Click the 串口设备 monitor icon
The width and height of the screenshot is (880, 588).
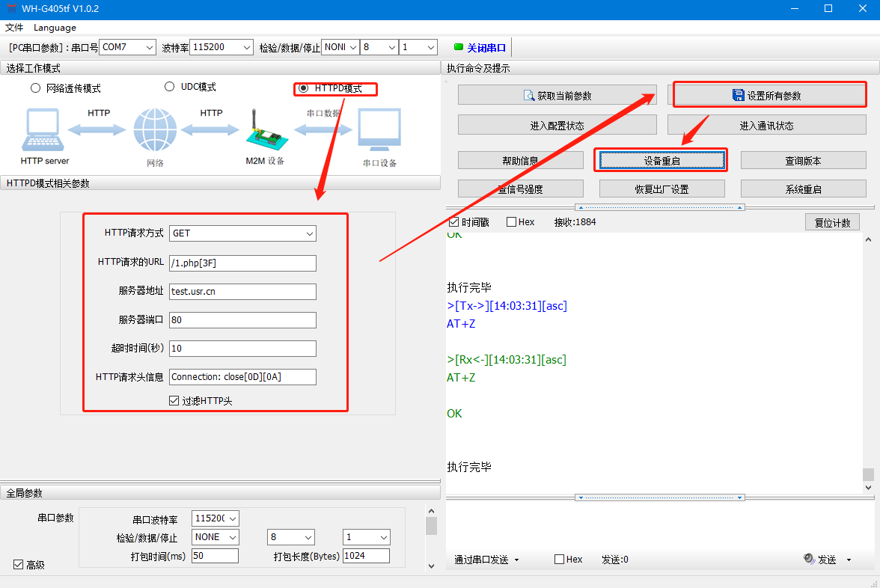click(x=379, y=132)
